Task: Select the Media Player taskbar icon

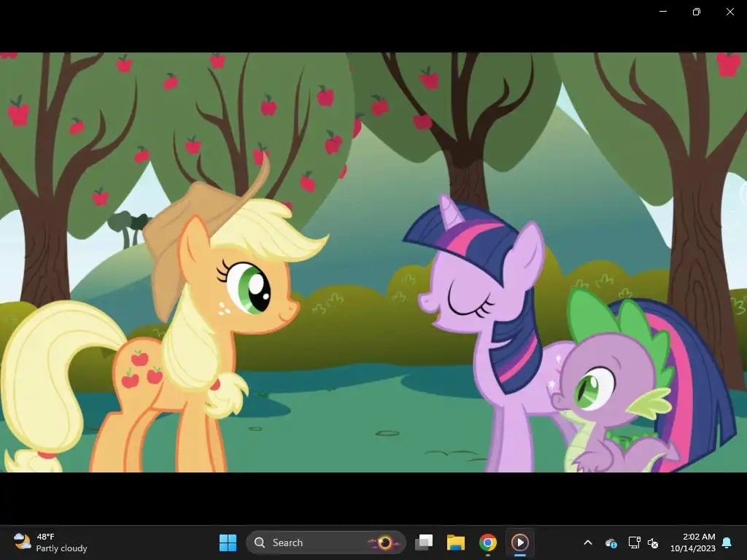Action: [519, 542]
